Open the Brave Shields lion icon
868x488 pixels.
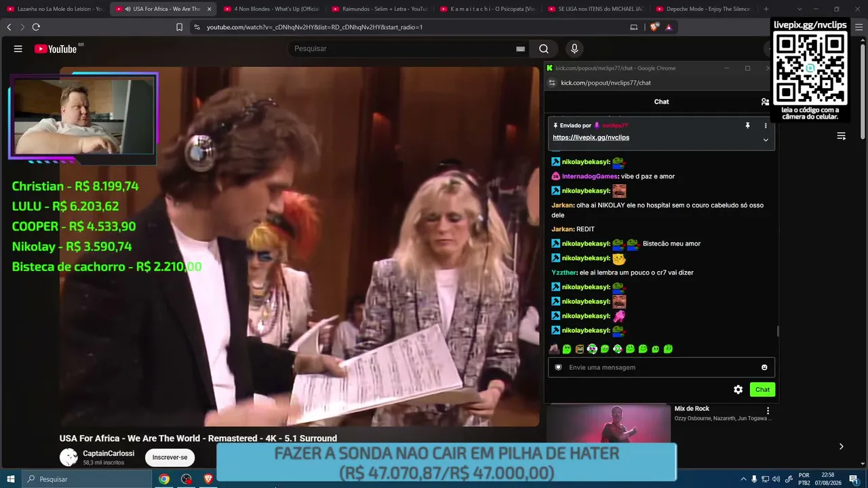point(654,27)
